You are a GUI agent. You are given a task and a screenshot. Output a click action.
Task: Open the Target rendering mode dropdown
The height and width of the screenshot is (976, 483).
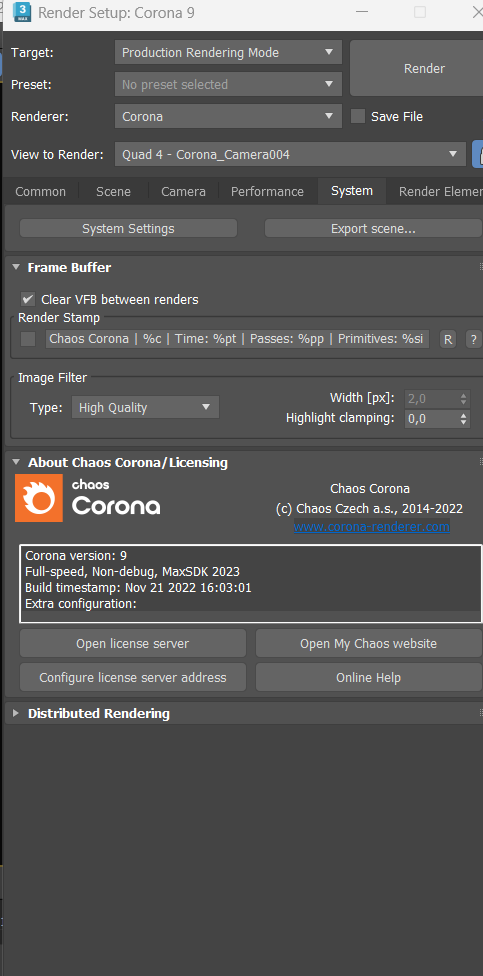(x=228, y=52)
